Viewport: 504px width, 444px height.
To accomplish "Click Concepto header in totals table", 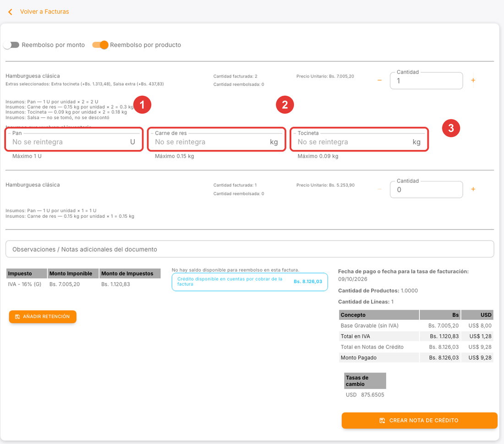I will pyautogui.click(x=379, y=315).
